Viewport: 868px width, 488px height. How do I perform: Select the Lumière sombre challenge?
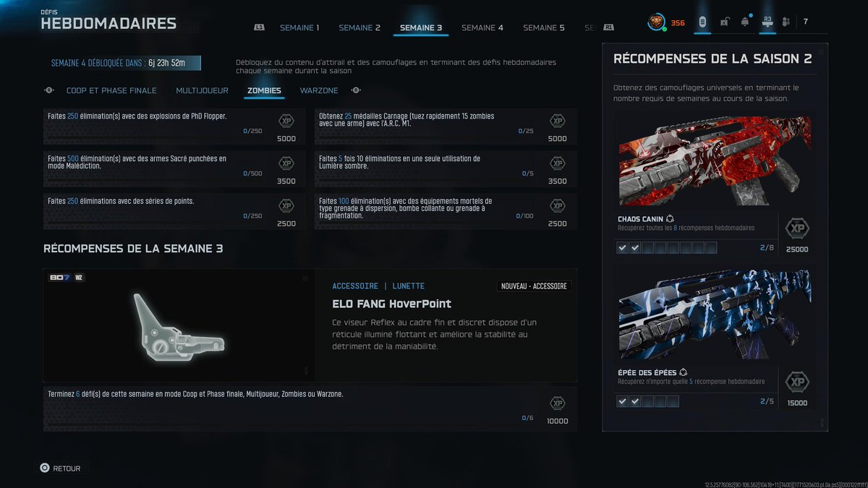click(446, 168)
